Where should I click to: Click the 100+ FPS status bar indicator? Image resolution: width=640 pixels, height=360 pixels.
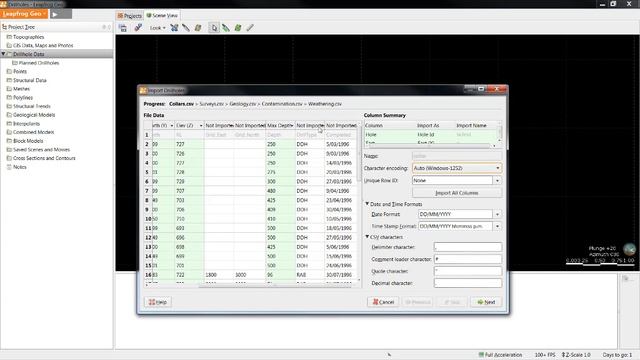[x=545, y=355]
